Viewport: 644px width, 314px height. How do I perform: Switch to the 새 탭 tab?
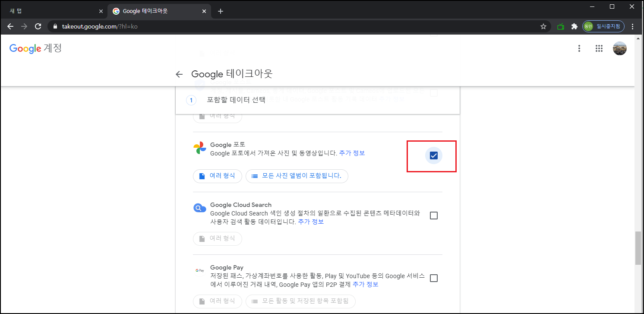coord(54,11)
